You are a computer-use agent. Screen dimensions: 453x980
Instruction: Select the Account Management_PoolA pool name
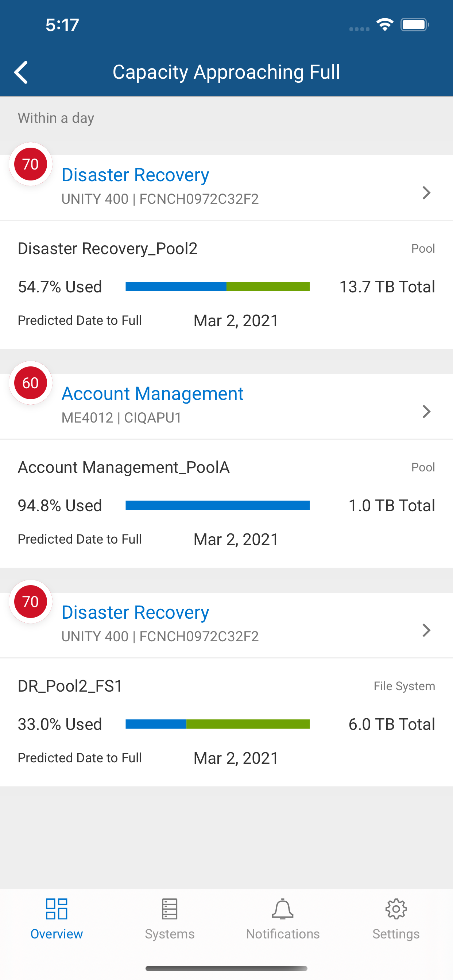(x=124, y=467)
